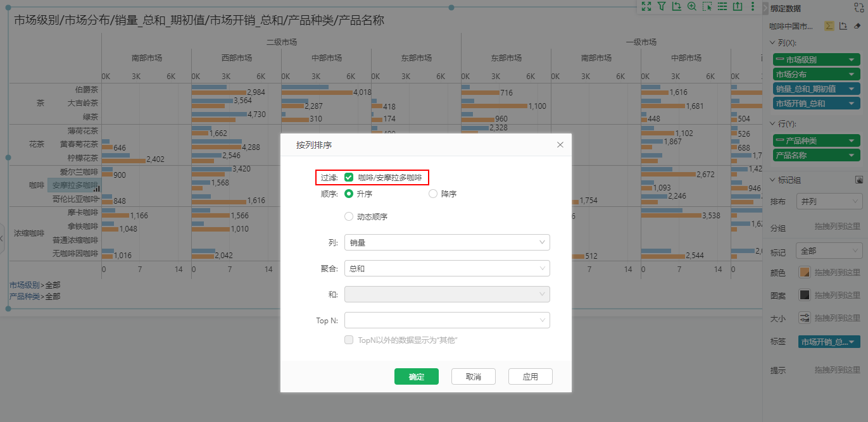Click the export/share icon in chart toolbar
Screen dimensions: 868x422
click(737, 6)
